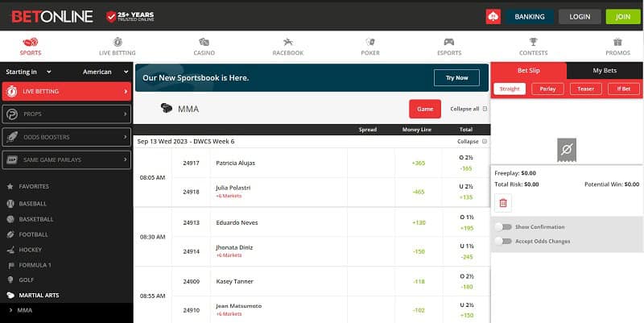Viewport: 644px width, 323px height.
Task: Click the Martial Arts glove icon
Action: (10, 295)
